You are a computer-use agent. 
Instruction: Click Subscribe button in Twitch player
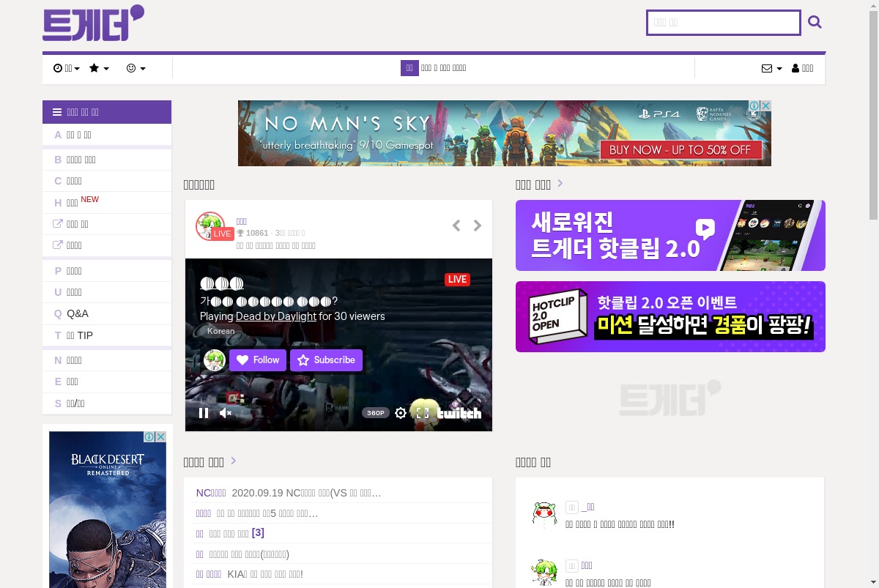[x=326, y=360]
